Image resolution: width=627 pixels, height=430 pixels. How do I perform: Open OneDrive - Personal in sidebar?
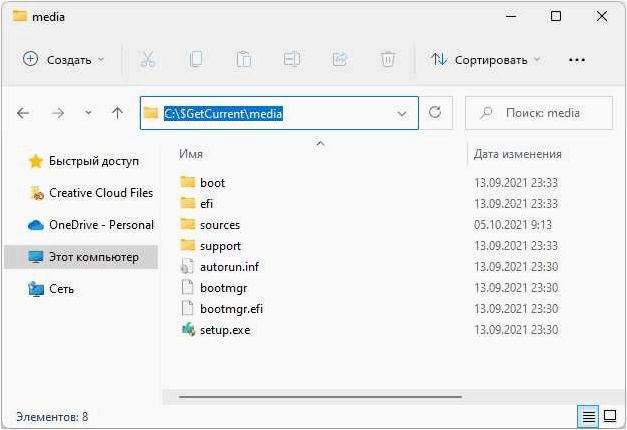click(x=91, y=225)
